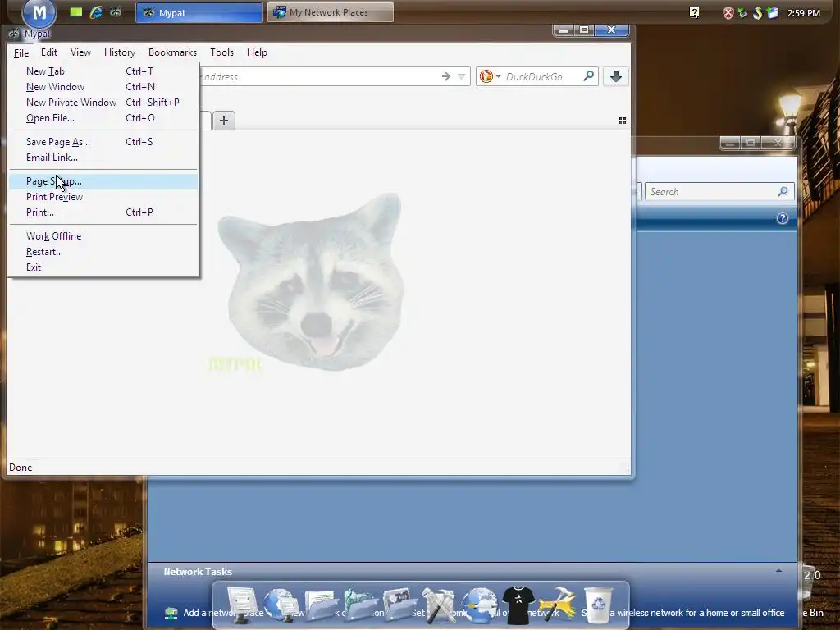Image resolution: width=840 pixels, height=630 pixels.
Task: Click the list all tabs grid icon
Action: tap(622, 121)
